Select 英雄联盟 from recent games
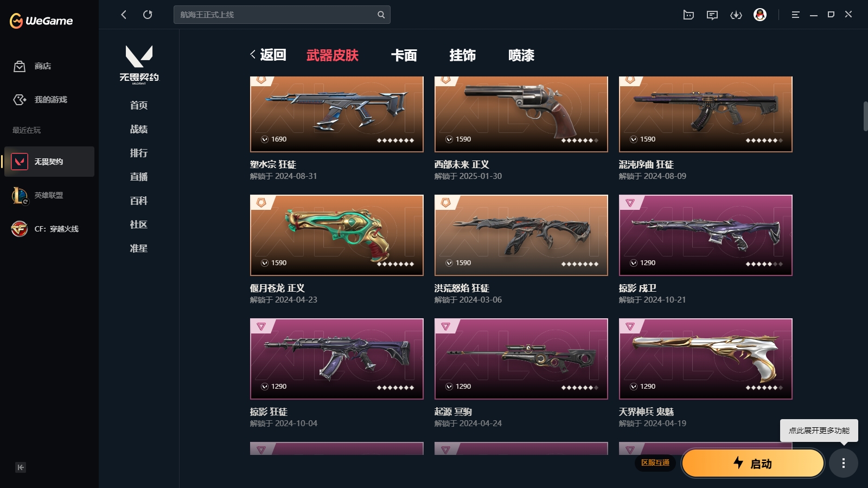The height and width of the screenshot is (488, 868). (49, 195)
